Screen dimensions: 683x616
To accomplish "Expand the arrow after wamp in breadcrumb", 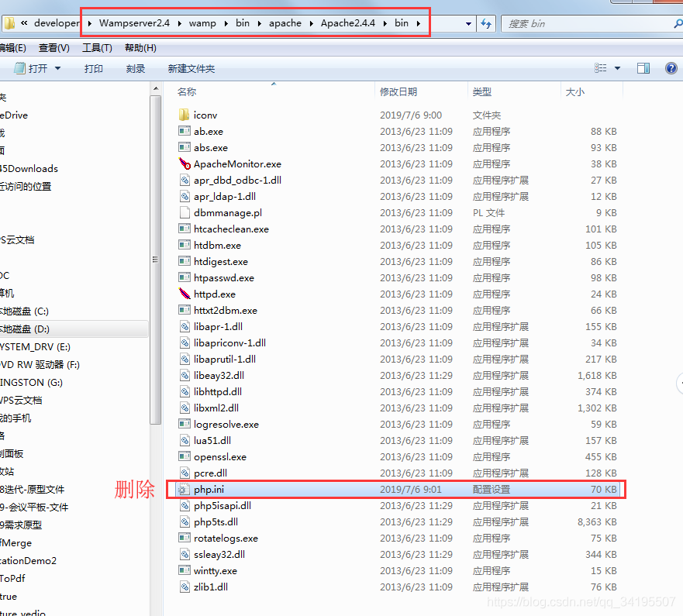I will 226,23.
